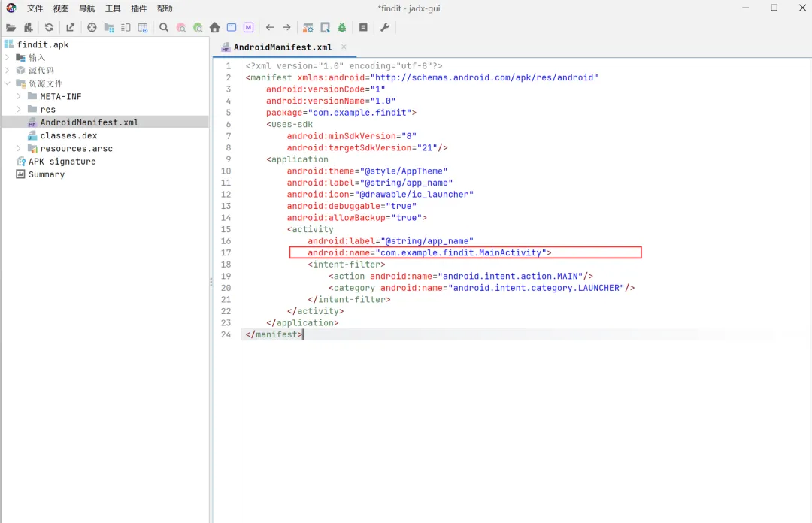This screenshot has height=523, width=812.
Task: Select the AndroidManifest.xml editor tab
Action: pos(283,47)
